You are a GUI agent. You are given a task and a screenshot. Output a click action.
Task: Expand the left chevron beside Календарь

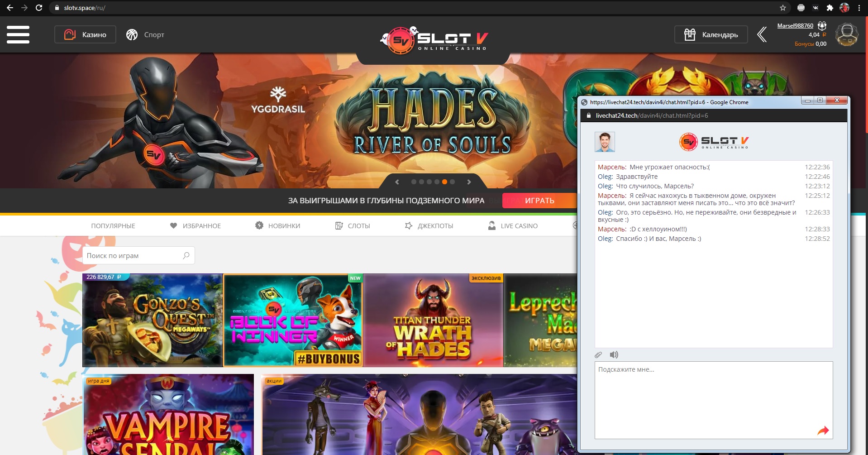pyautogui.click(x=762, y=34)
